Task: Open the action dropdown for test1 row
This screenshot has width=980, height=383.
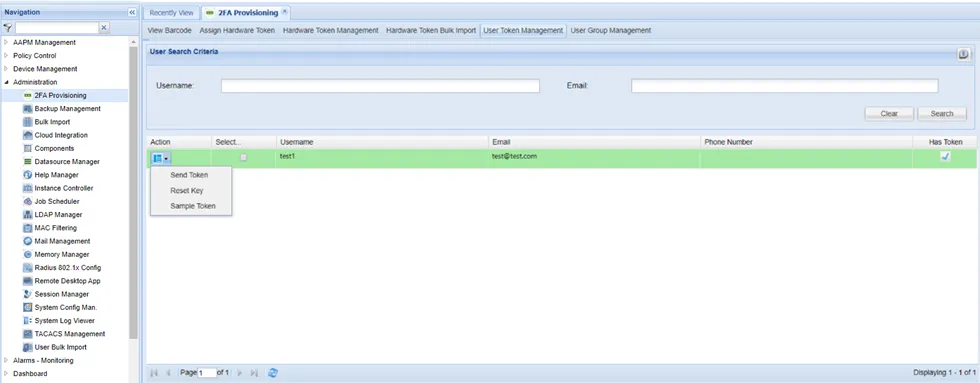Action: point(160,159)
